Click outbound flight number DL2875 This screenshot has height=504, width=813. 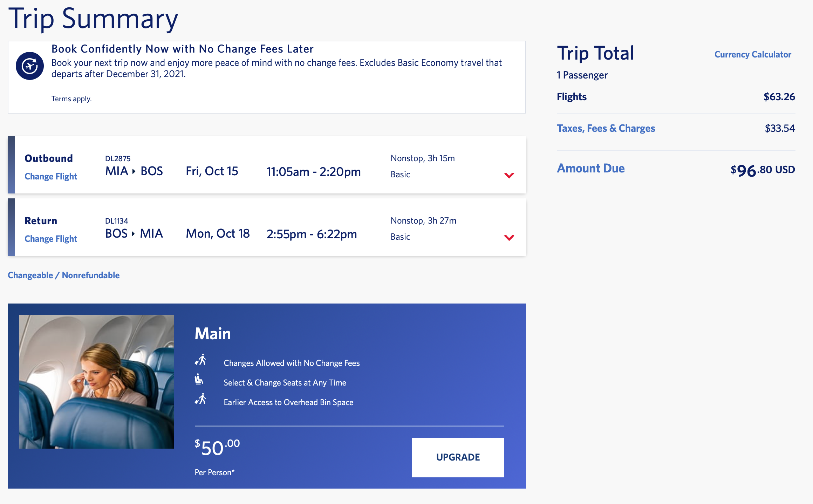(118, 158)
